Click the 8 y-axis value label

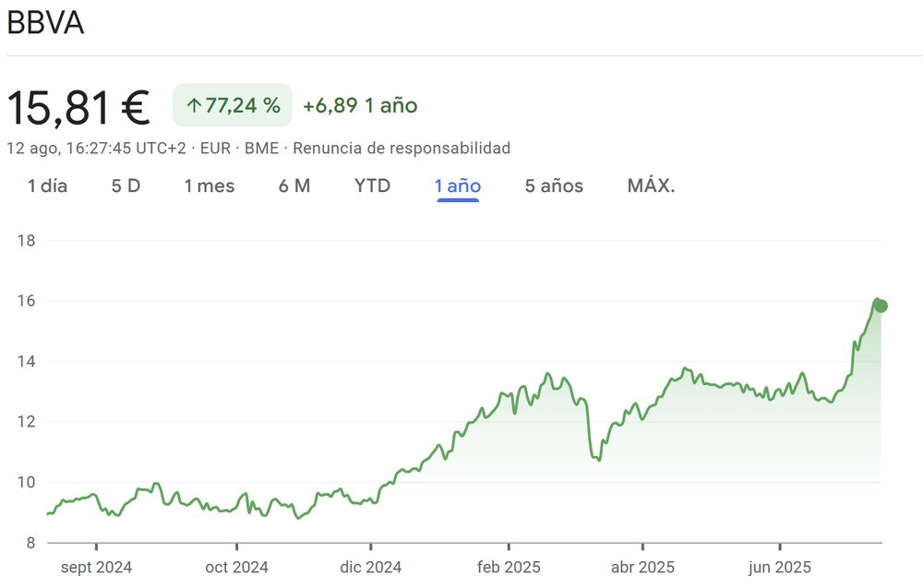30,543
